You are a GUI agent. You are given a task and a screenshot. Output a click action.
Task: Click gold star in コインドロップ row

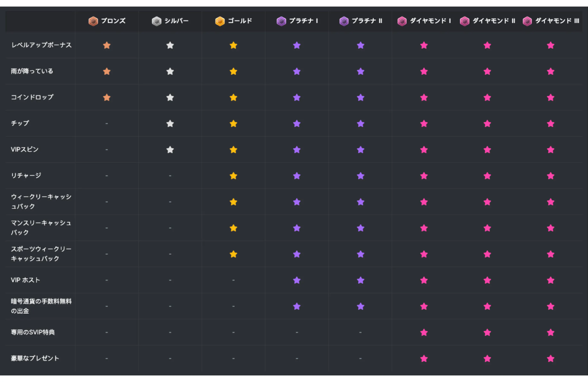tap(233, 98)
